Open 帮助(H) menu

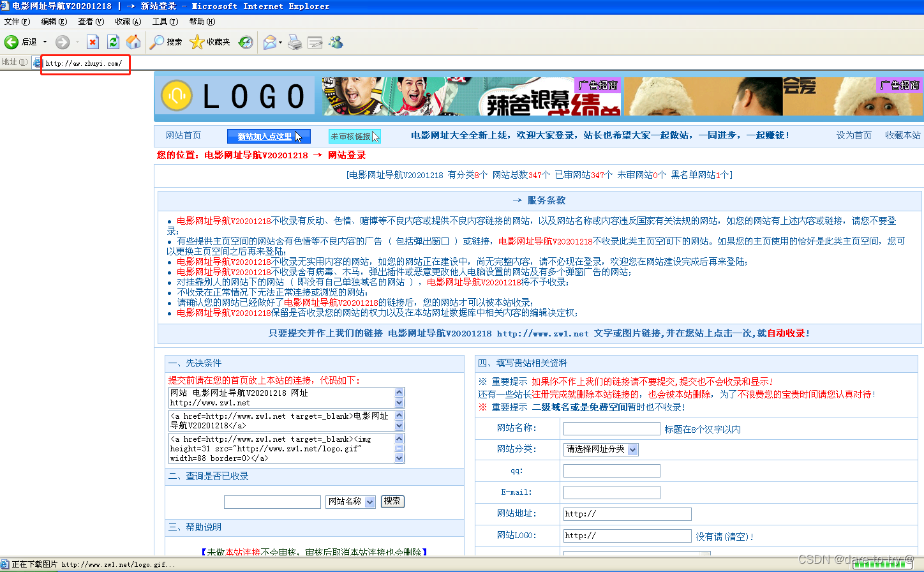pos(202,22)
